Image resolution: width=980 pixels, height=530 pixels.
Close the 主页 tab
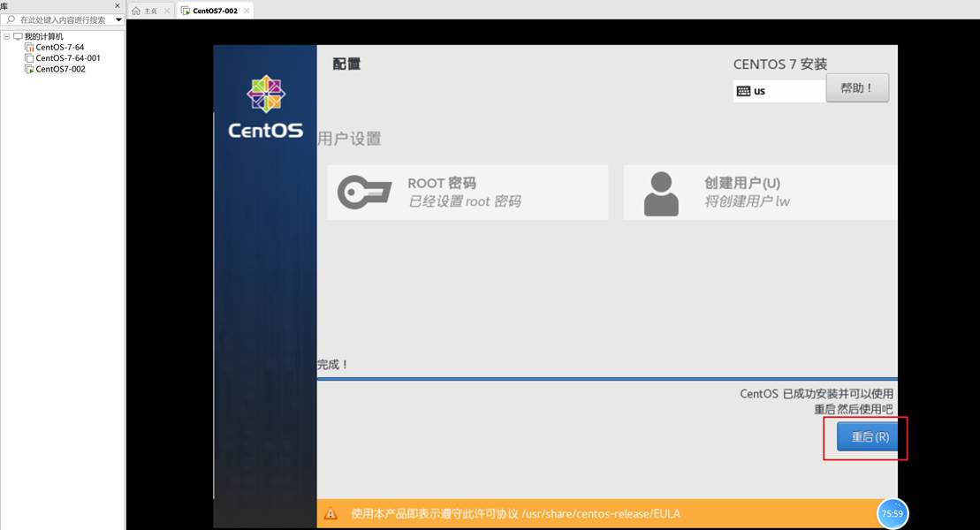point(167,11)
